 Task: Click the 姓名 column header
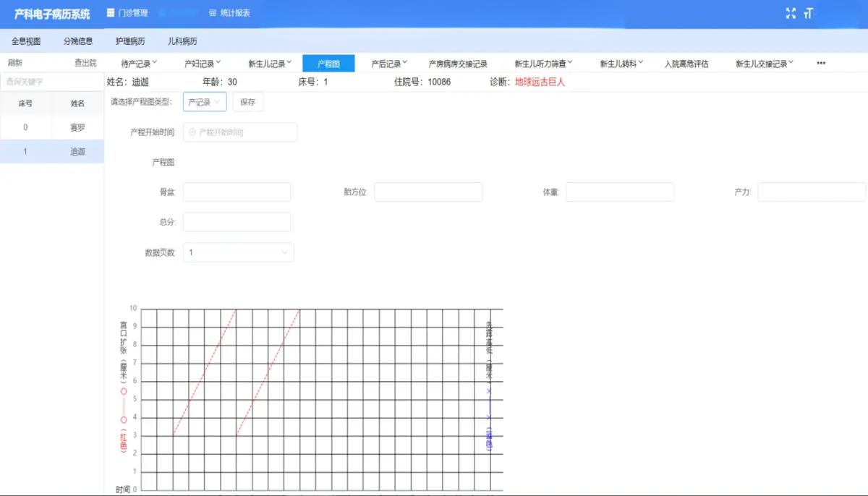[x=77, y=103]
